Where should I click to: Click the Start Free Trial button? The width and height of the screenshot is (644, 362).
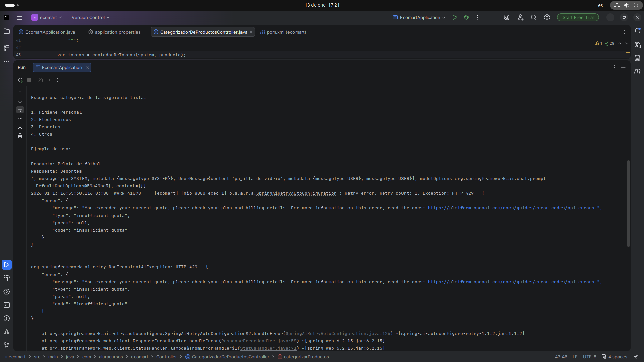pos(578,17)
